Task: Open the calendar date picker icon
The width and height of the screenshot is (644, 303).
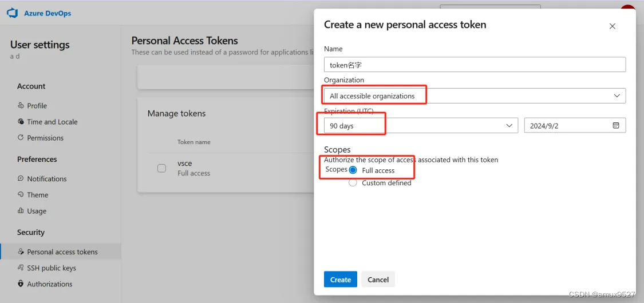Action: [x=615, y=125]
